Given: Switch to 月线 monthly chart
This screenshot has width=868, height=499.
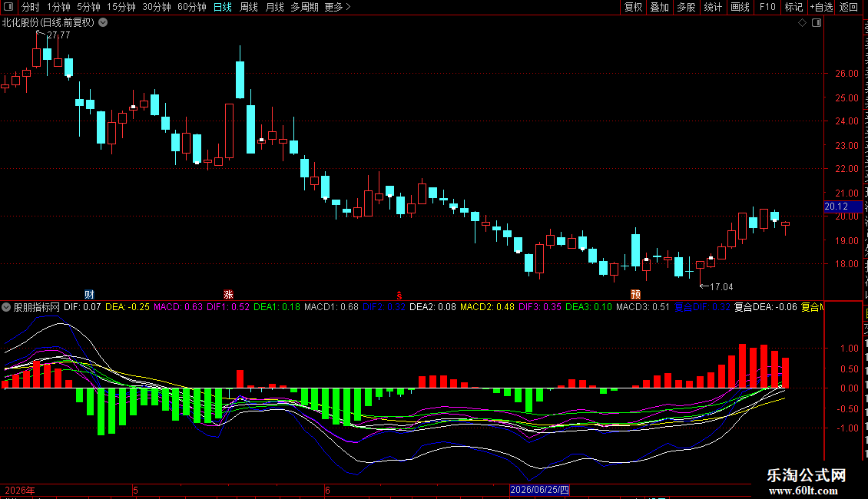Looking at the screenshot, I should [x=274, y=7].
